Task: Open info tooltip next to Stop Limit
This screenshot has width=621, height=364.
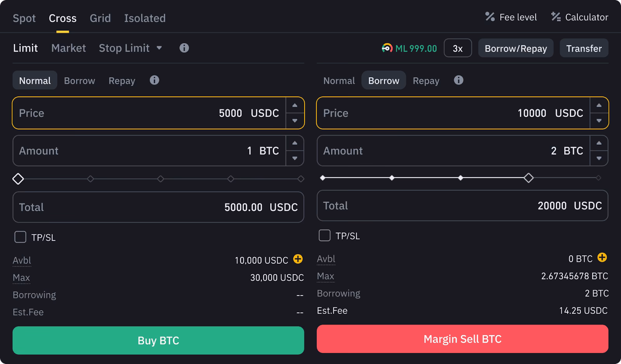Action: (x=184, y=48)
